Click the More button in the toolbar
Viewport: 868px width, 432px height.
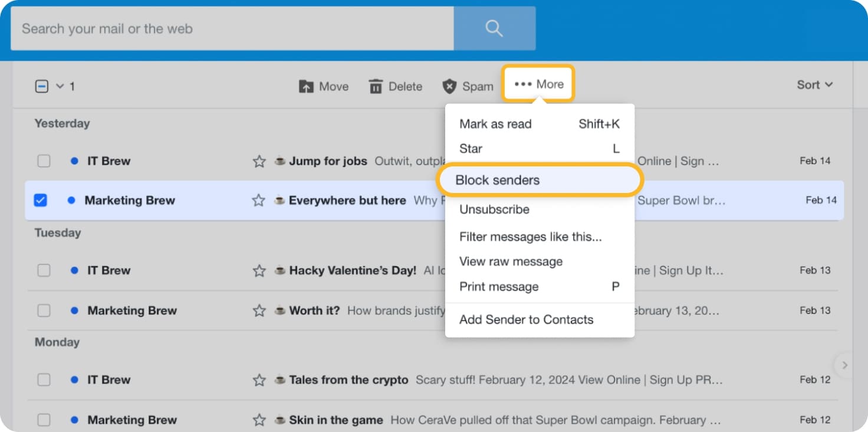[x=538, y=84]
